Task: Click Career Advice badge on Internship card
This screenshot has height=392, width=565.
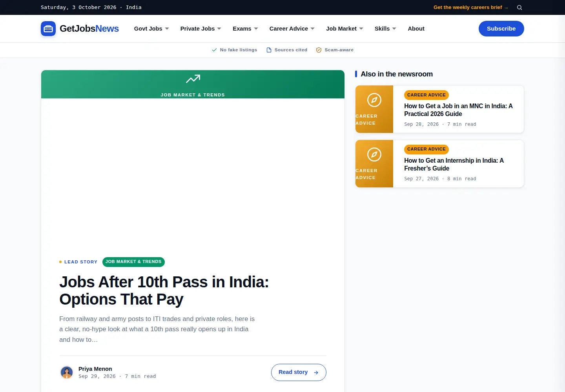Action: coord(426,149)
